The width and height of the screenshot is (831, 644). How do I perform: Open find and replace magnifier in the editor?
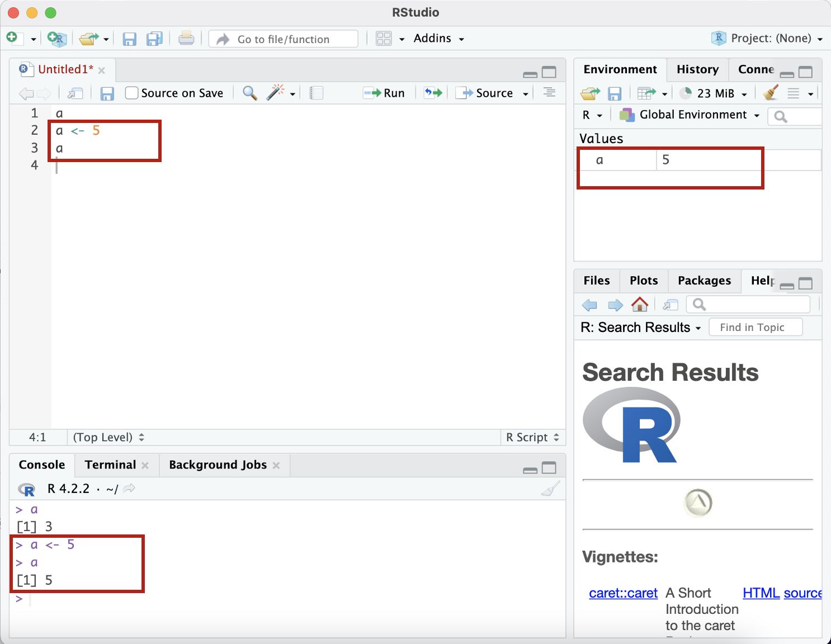(x=250, y=93)
